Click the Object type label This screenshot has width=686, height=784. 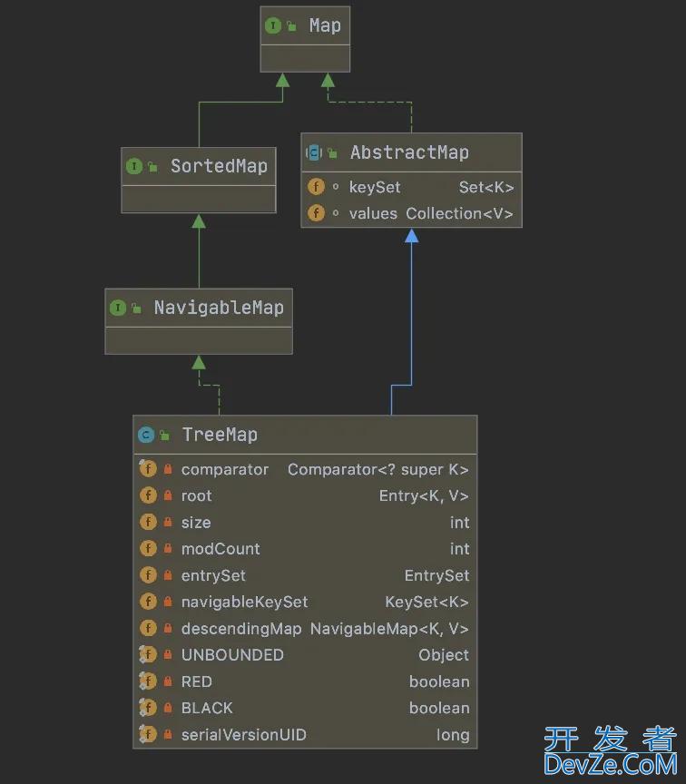pos(444,655)
